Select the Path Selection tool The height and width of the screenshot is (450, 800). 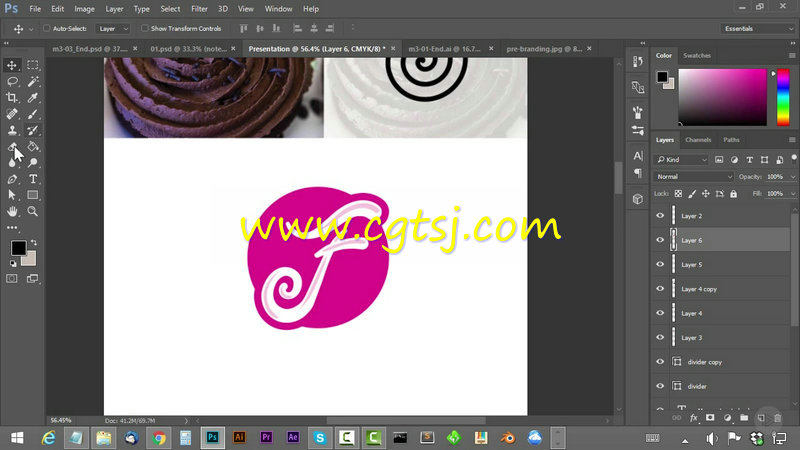pos(12,195)
